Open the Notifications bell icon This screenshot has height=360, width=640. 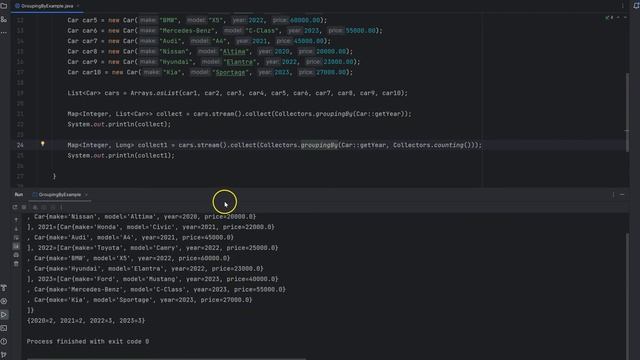click(636, 5)
